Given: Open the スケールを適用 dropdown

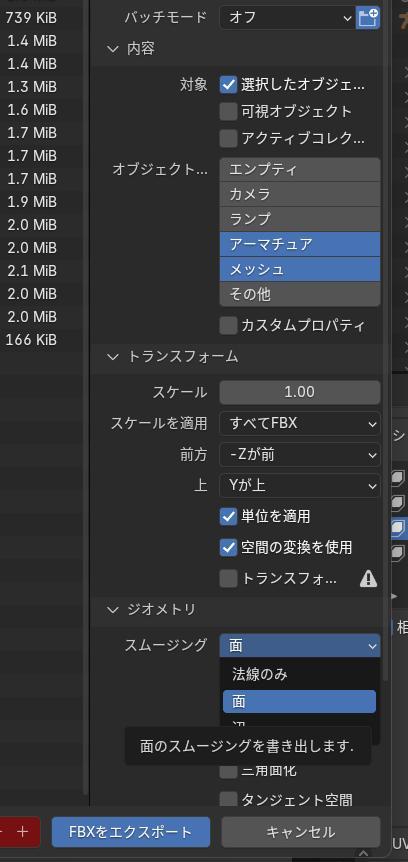Looking at the screenshot, I should pos(300,423).
